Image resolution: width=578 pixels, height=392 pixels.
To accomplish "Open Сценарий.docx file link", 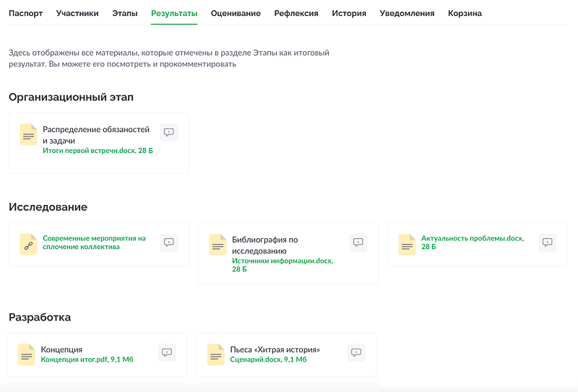I will click(x=268, y=360).
